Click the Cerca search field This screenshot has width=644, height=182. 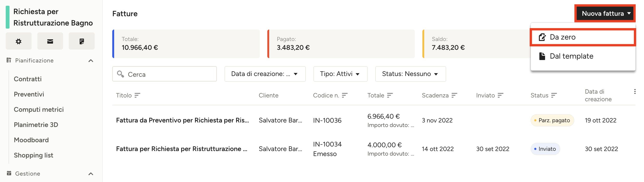[x=164, y=74]
